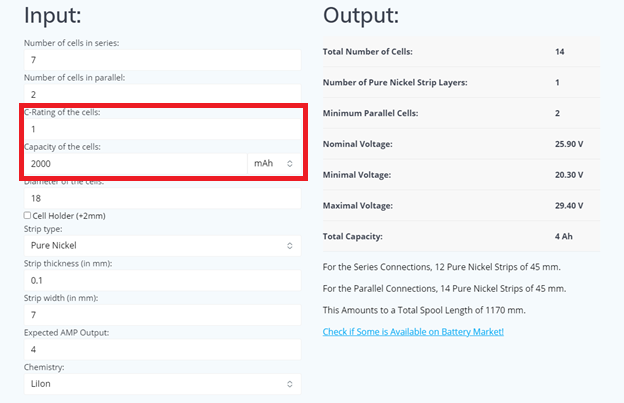The image size is (624, 403).
Task: Focus the strip width input field
Action: coord(161,315)
